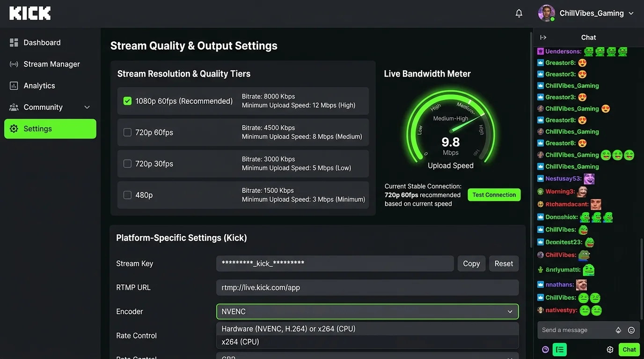The width and height of the screenshot is (644, 359).
Task: Click the settings page vertical scrollbar
Action: tap(530, 140)
